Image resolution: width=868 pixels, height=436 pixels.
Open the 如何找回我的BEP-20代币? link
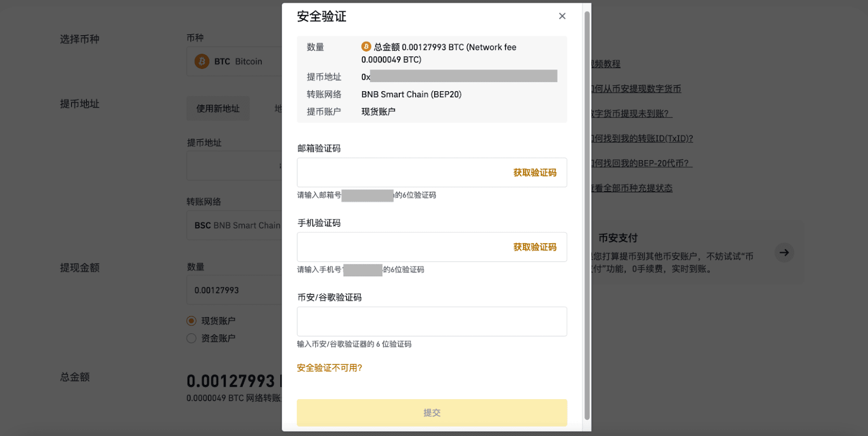click(x=642, y=163)
